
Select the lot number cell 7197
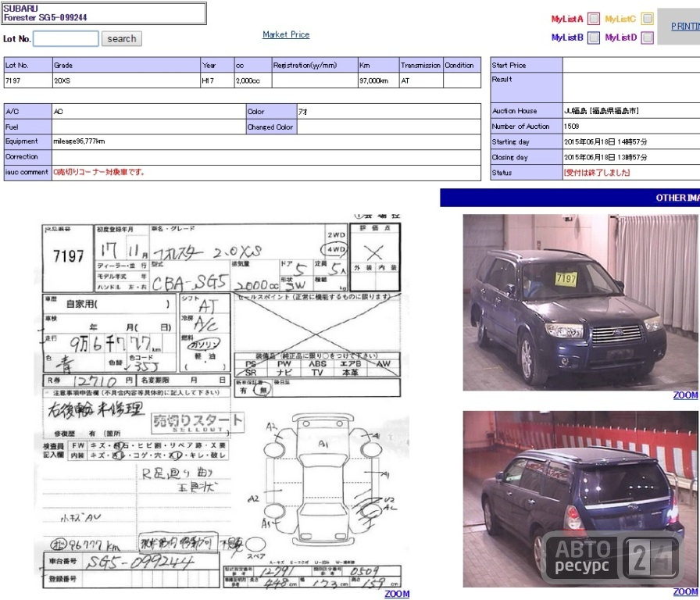click(28, 80)
